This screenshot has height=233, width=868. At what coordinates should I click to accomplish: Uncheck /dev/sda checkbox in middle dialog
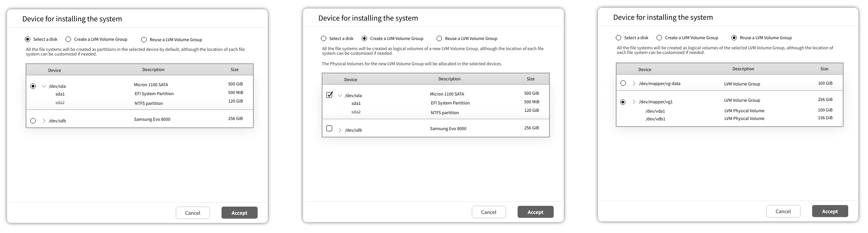point(329,95)
